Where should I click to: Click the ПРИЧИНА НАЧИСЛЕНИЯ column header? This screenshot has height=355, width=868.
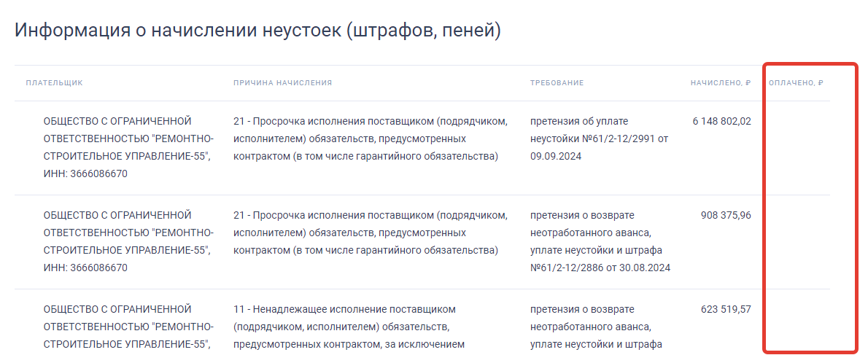[x=282, y=83]
